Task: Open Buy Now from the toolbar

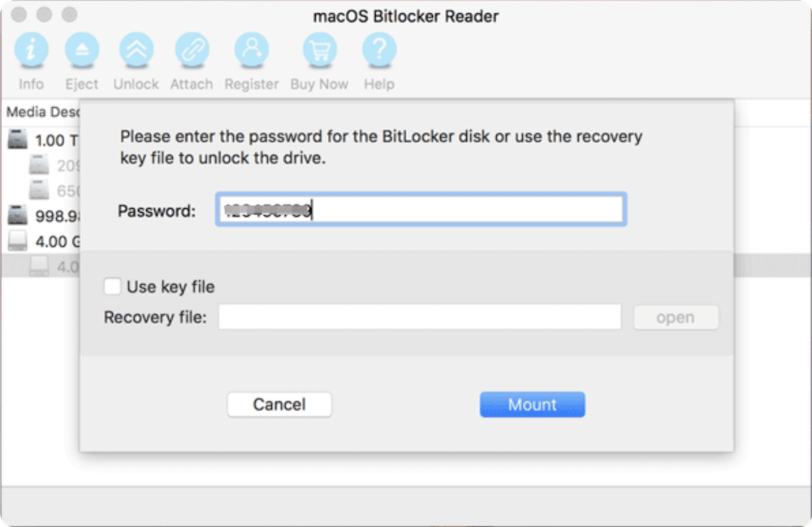Action: point(319,50)
